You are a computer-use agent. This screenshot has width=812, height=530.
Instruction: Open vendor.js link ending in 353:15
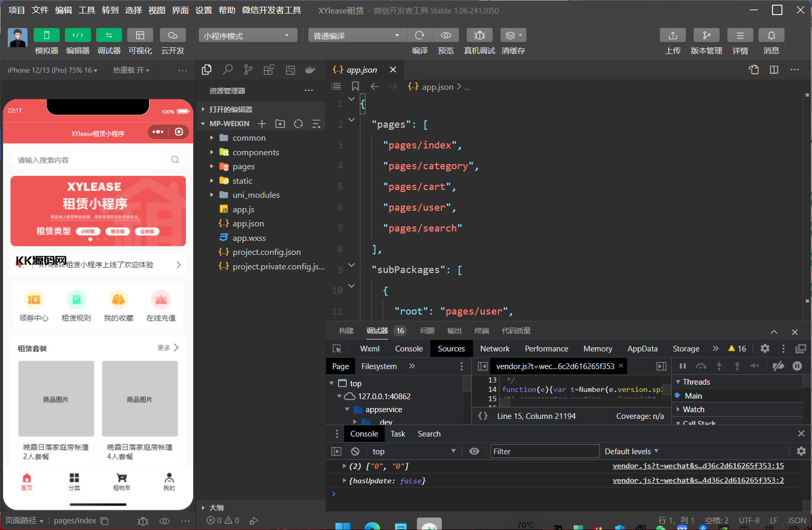point(698,466)
